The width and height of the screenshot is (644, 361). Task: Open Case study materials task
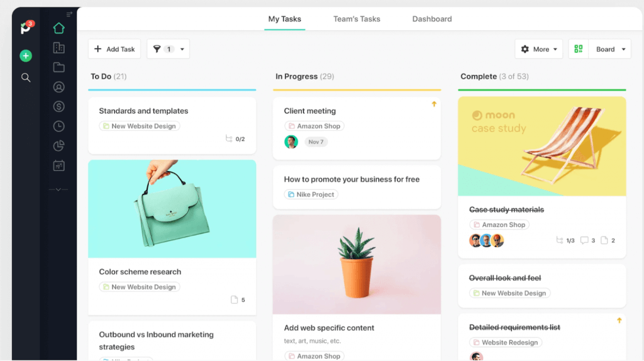(506, 209)
